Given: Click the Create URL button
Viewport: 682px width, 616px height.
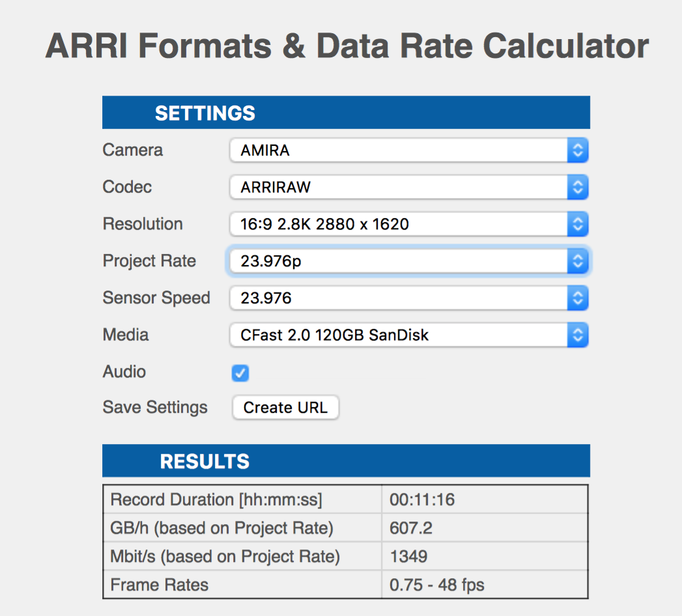Looking at the screenshot, I should 285,407.
